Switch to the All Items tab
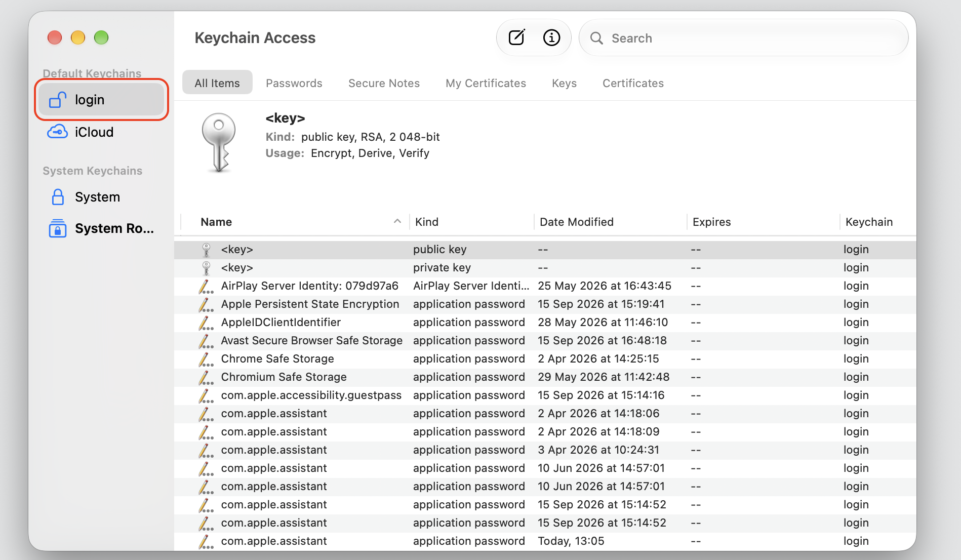The height and width of the screenshot is (560, 961). click(217, 83)
